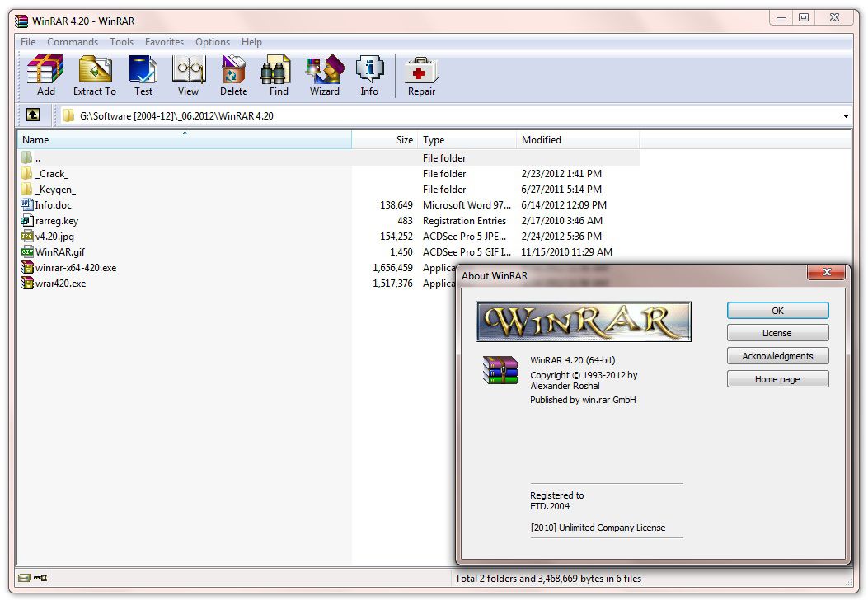Click the _Crack_ folder icon
868x605 pixels.
(26, 173)
